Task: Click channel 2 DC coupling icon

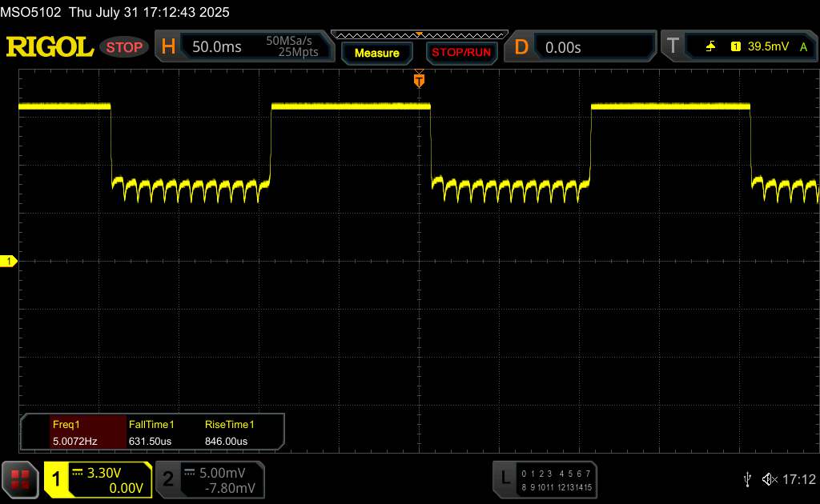Action: pos(190,472)
